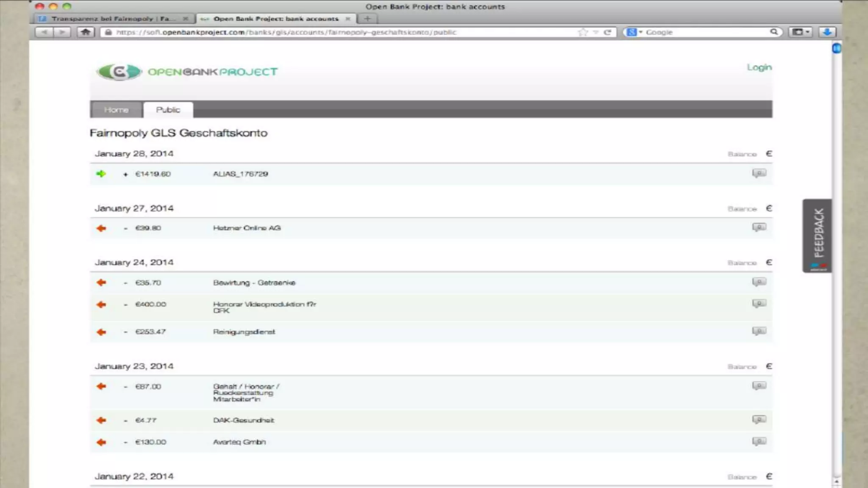Open comment icon for Hetzner Online AG
The height and width of the screenshot is (488, 868).
(759, 227)
